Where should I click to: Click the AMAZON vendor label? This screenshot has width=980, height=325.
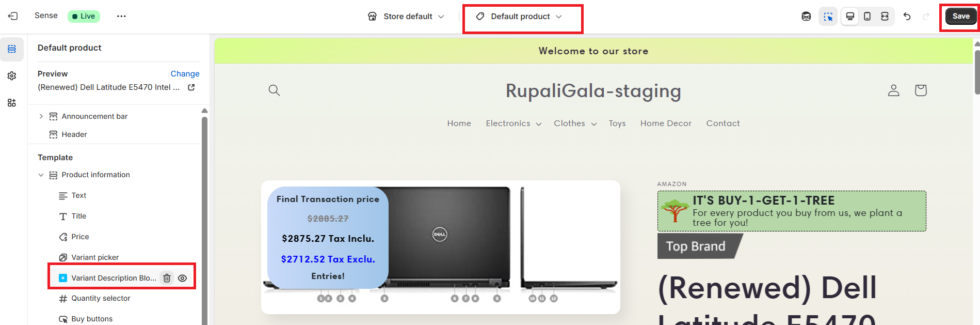point(672,184)
